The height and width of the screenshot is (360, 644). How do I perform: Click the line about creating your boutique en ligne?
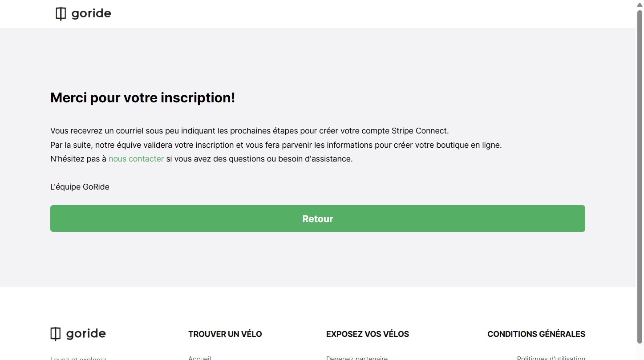click(x=276, y=145)
